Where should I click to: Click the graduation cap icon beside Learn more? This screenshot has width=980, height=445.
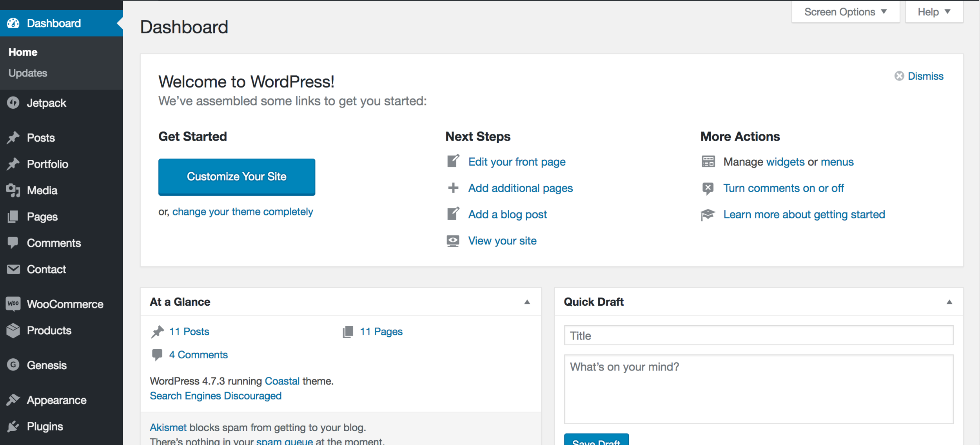(x=708, y=215)
